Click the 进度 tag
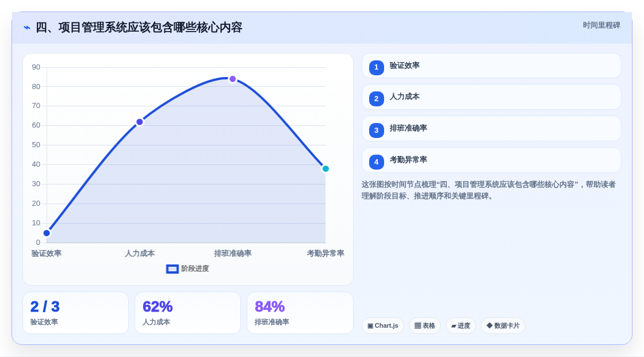 tap(461, 326)
